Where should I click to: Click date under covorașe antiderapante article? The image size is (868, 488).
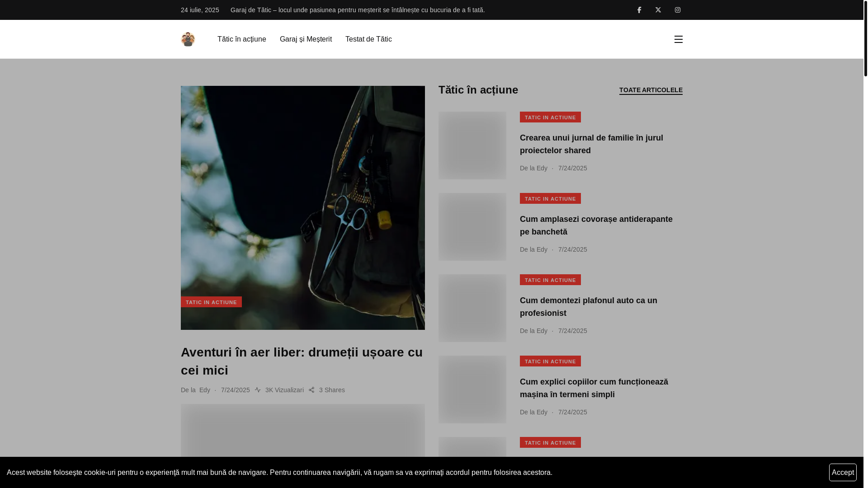coord(573,249)
